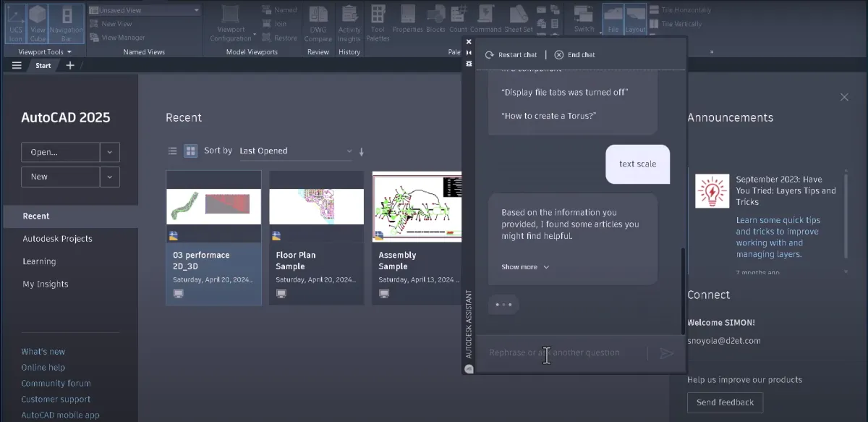Open the AutoCAD mobile app link
Screen dimensions: 868x422
(x=60, y=415)
